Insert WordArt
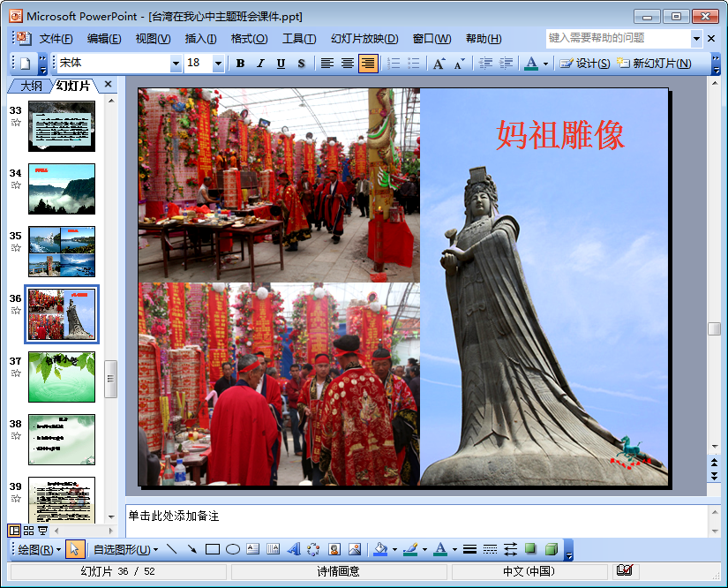728x588 pixels. point(294,549)
